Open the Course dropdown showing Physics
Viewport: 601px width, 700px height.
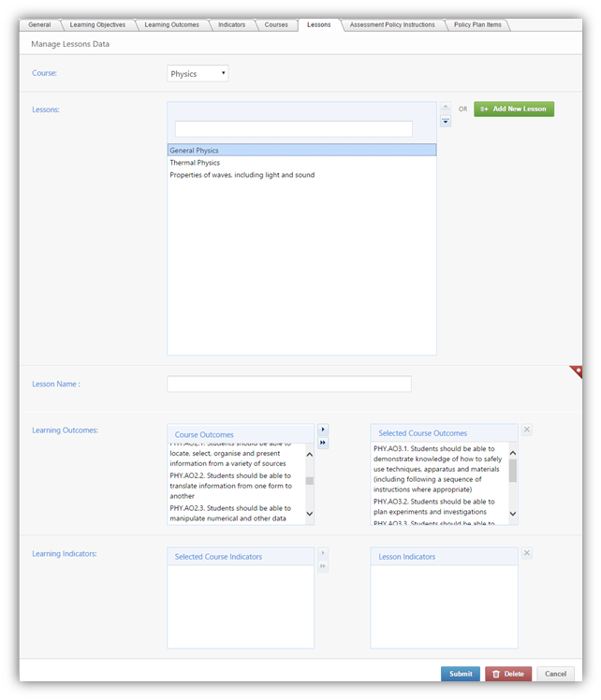pyautogui.click(x=198, y=74)
